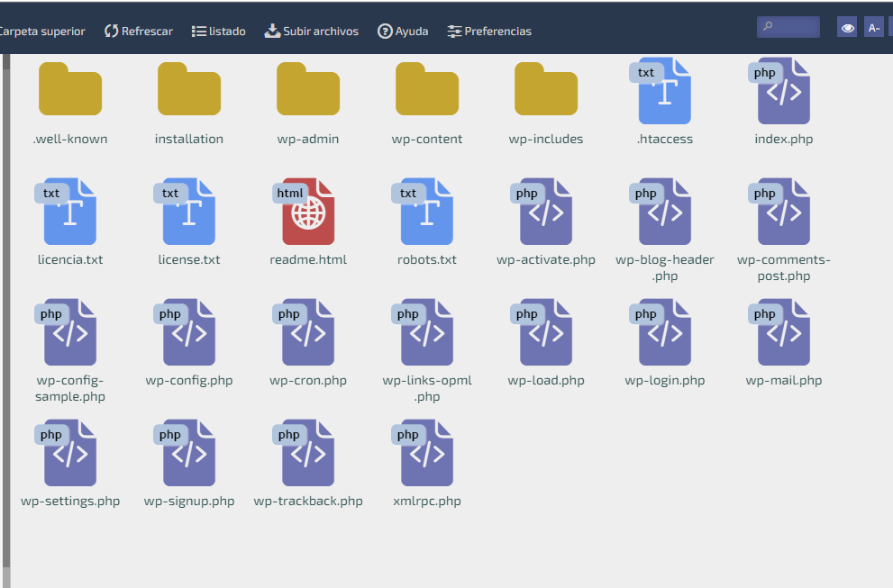893x588 pixels.
Task: Click the .htaccess filename label
Action: coord(665,139)
